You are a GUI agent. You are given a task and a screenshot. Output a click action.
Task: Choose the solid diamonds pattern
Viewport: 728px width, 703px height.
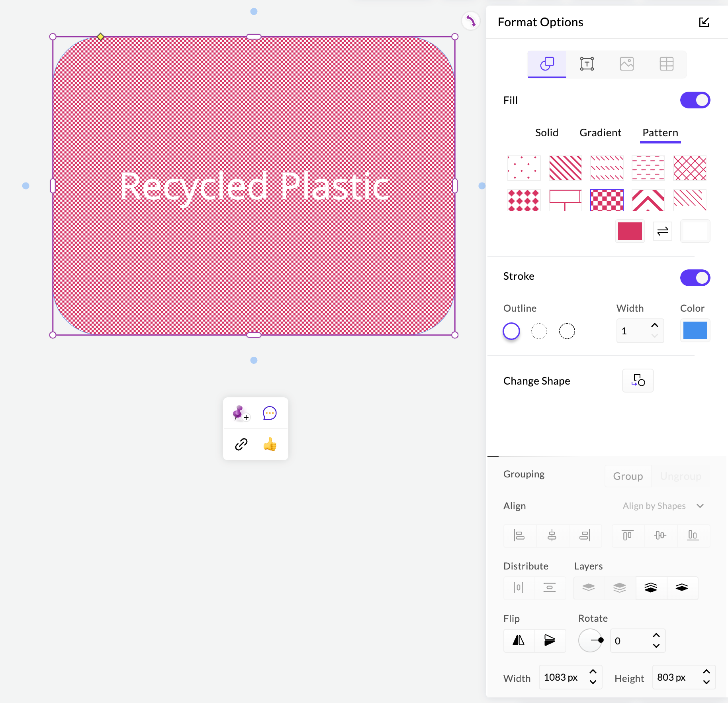(524, 200)
